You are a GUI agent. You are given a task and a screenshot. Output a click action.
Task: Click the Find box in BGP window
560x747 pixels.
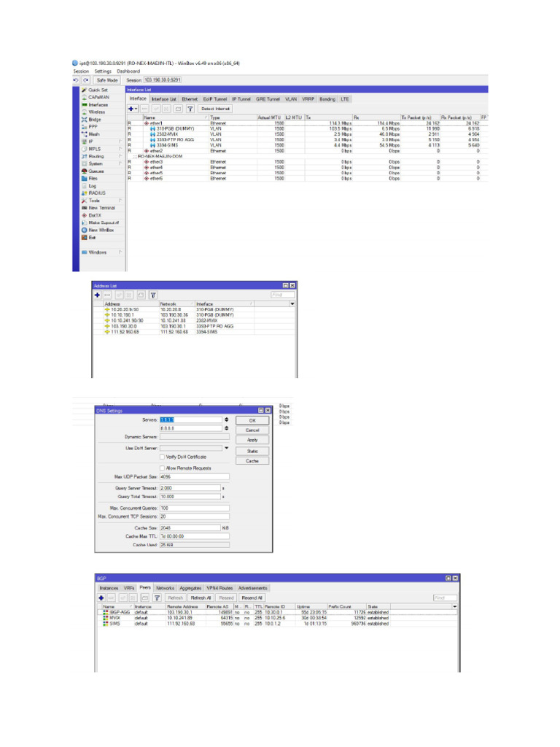click(x=445, y=598)
